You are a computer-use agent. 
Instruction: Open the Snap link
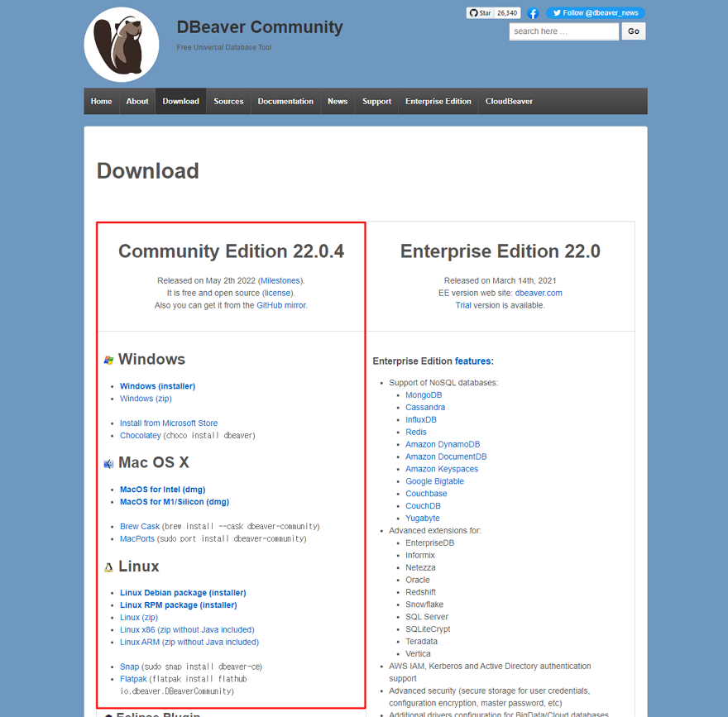pos(129,667)
